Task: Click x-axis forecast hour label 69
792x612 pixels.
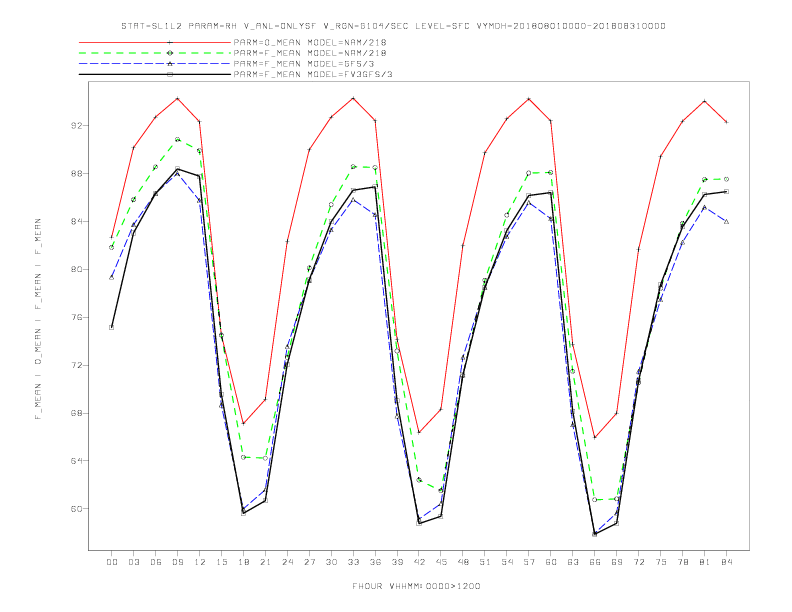Action: point(617,562)
